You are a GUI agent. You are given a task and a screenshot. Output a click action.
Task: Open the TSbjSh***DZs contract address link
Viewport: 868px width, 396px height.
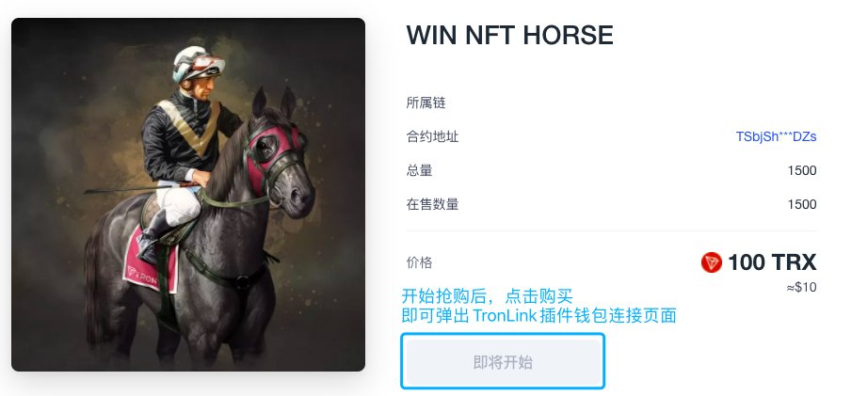point(776,136)
